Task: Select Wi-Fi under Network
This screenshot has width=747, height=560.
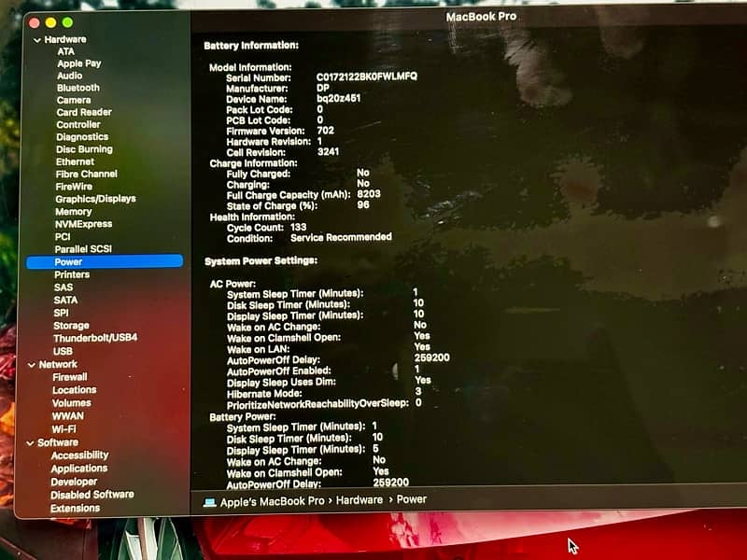Action: [x=63, y=429]
